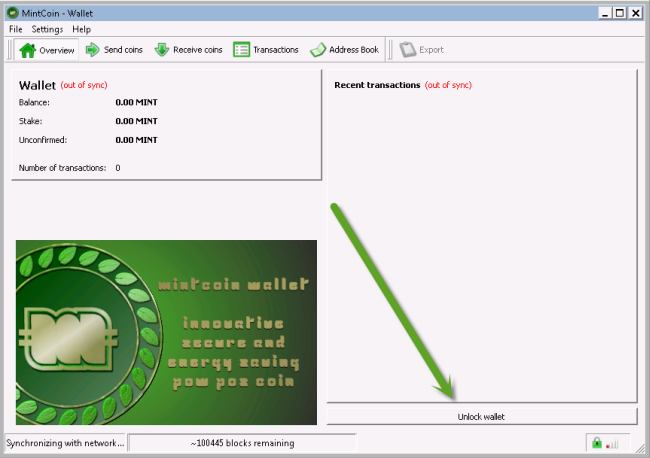Click the 'Wallet' heading

37,85
